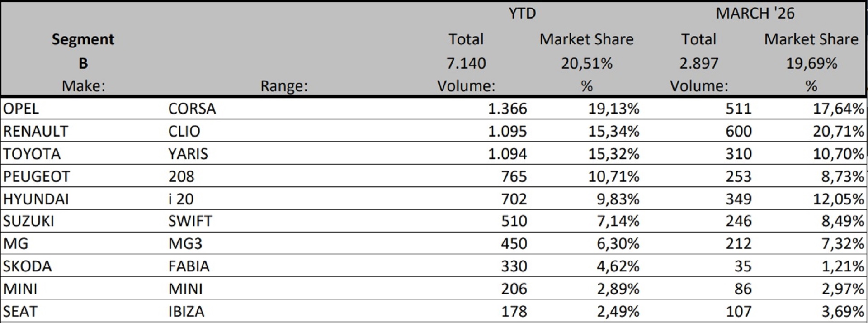
Task: Click the MG3 range cell
Action: click(x=185, y=244)
